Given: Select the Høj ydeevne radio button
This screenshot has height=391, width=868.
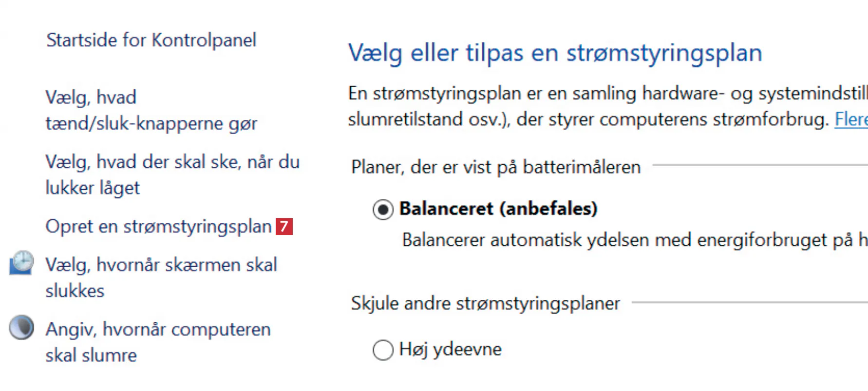Looking at the screenshot, I should click(383, 350).
